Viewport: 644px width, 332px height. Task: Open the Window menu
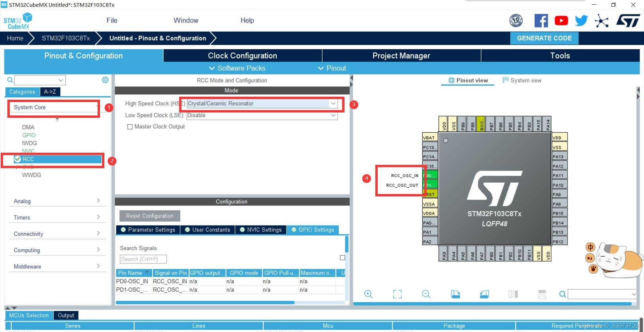click(x=186, y=20)
